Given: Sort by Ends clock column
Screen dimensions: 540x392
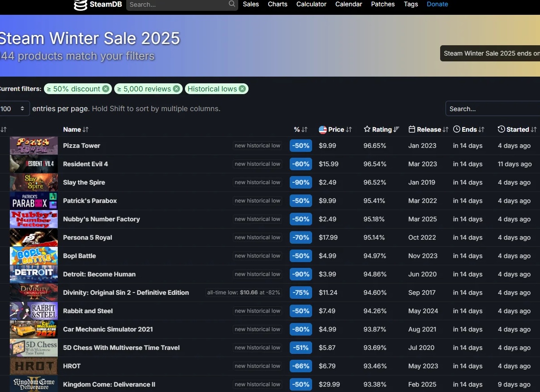Looking at the screenshot, I should (x=469, y=129).
